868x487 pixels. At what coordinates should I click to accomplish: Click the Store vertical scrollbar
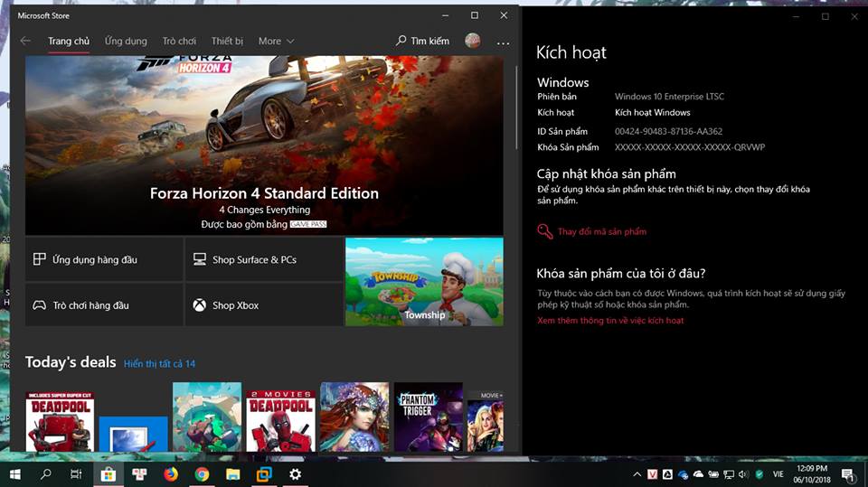(x=516, y=108)
